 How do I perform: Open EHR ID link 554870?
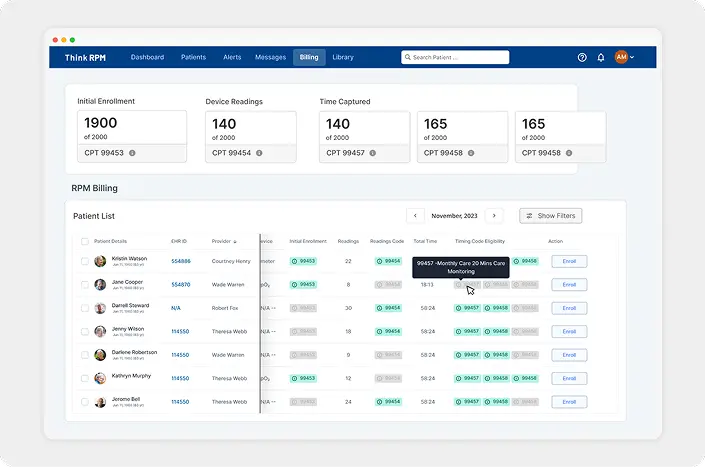tap(181, 284)
